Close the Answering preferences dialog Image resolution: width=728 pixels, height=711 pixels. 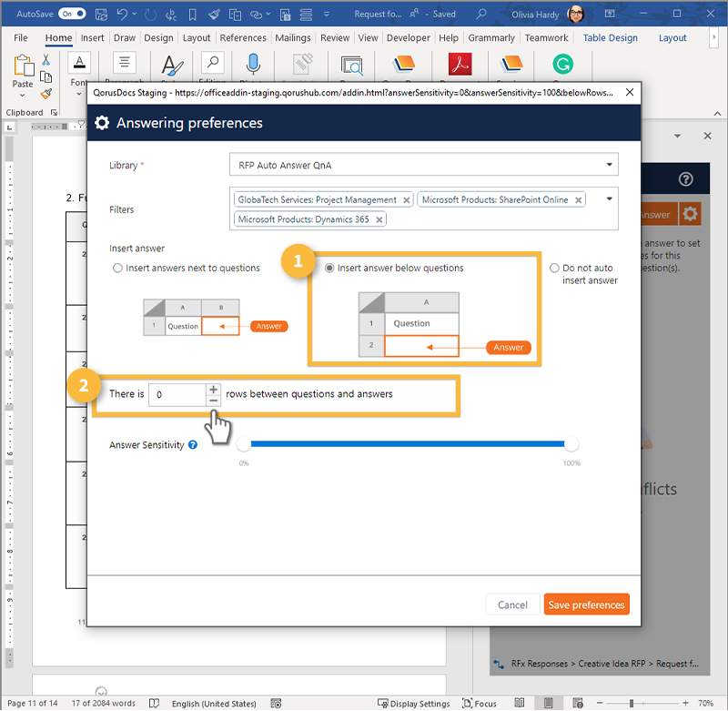pos(629,92)
